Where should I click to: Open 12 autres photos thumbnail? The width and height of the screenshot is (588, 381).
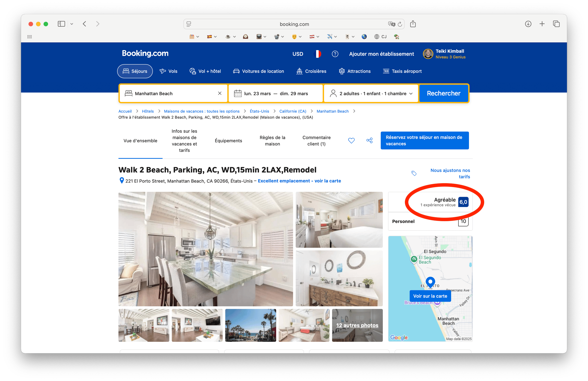pos(357,325)
